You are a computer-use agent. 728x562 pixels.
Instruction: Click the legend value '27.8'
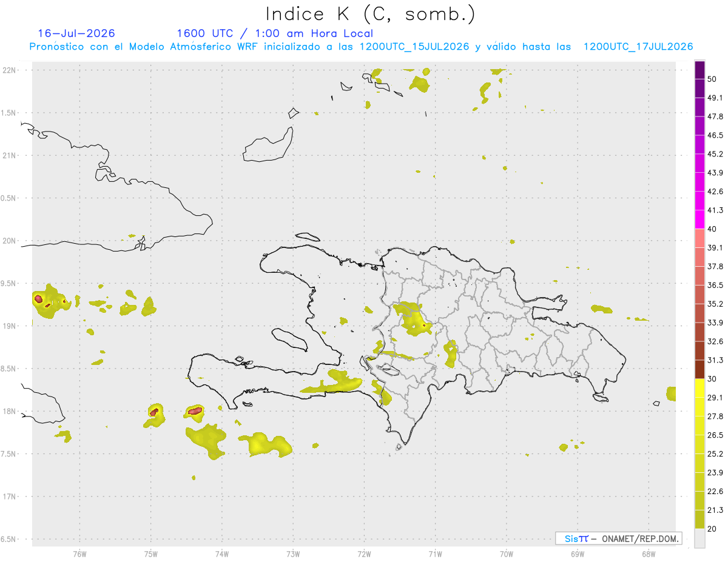tap(715, 416)
